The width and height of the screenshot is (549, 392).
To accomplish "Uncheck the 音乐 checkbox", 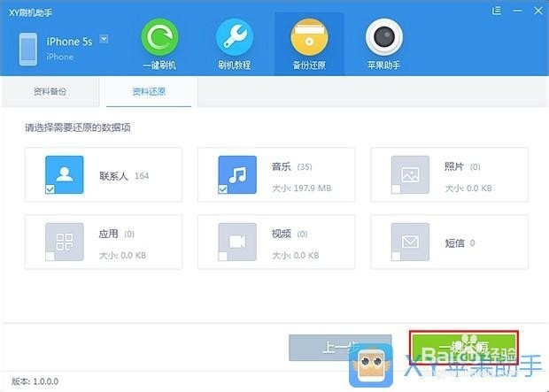I will (222, 189).
